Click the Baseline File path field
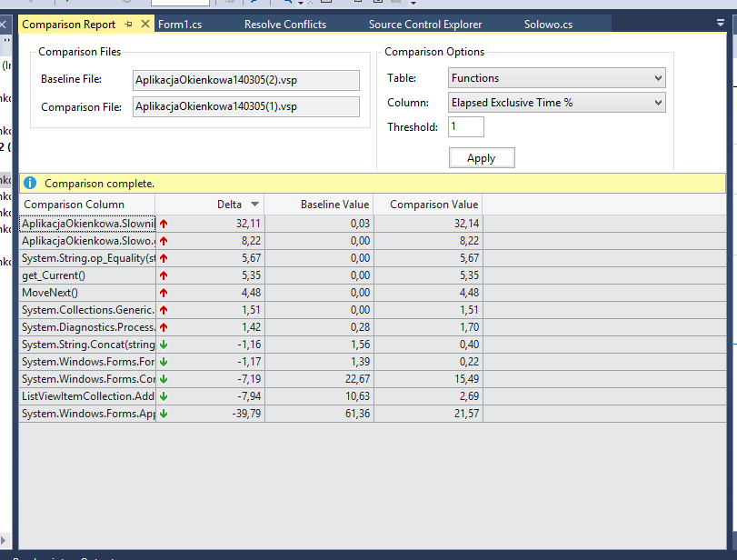The width and height of the screenshot is (737, 560). (246, 80)
